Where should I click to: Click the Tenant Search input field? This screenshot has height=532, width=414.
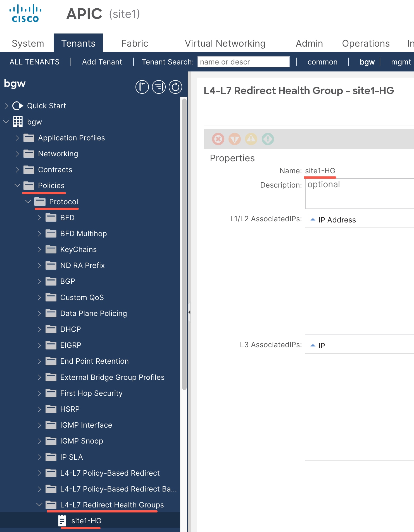[x=243, y=62]
